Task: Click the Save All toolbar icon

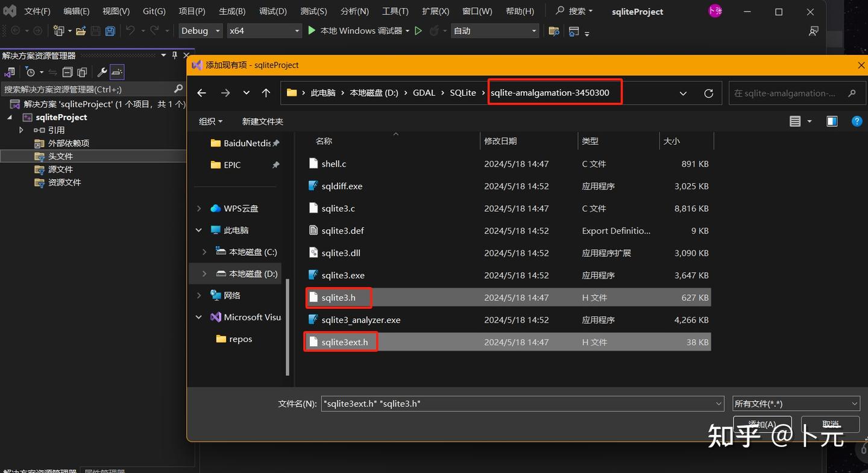Action: coord(110,31)
